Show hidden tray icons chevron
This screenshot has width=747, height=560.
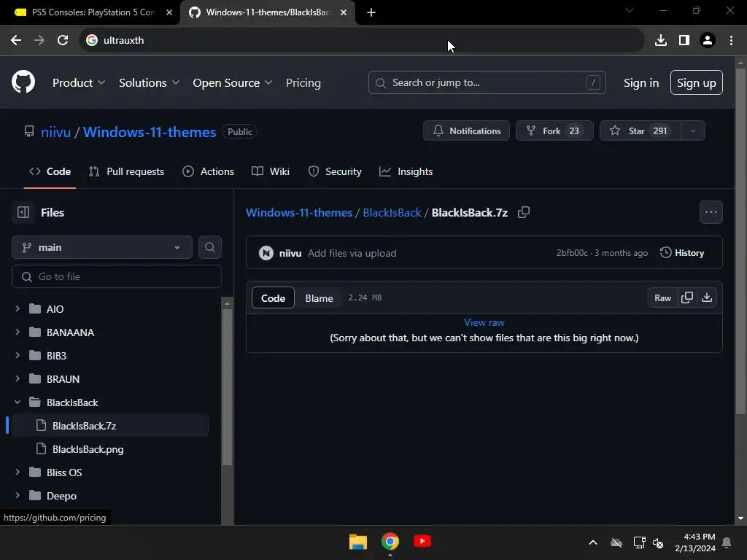[x=593, y=542]
